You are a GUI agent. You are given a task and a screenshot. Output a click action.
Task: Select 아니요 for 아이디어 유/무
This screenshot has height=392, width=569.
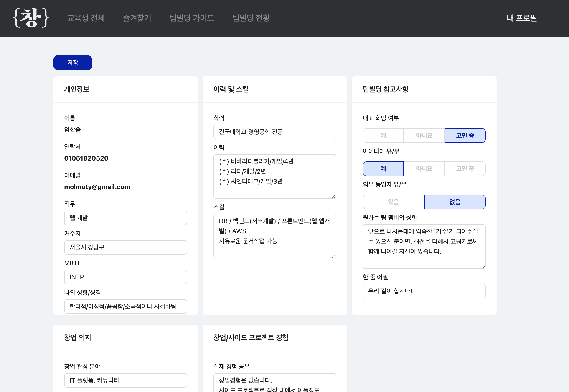[x=424, y=169]
